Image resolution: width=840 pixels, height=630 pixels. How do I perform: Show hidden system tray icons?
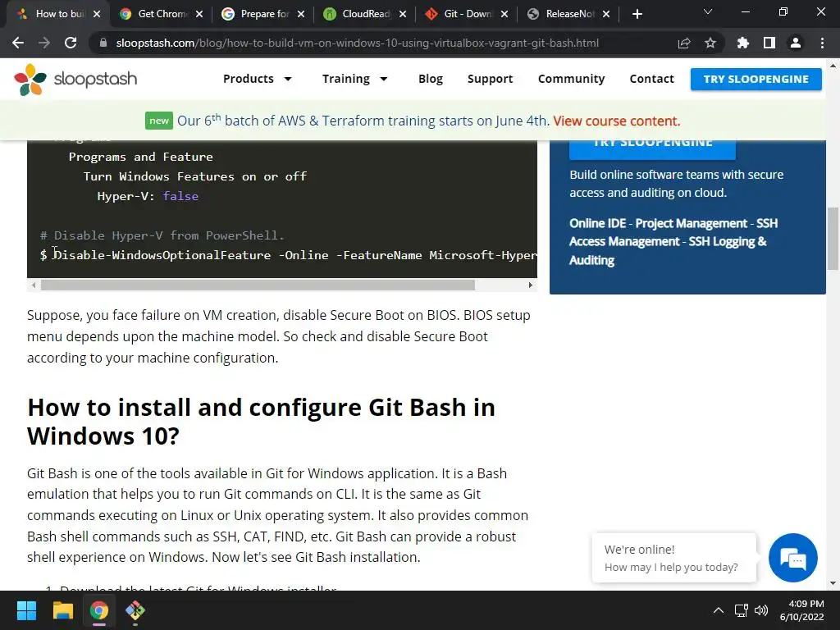pyautogui.click(x=719, y=610)
